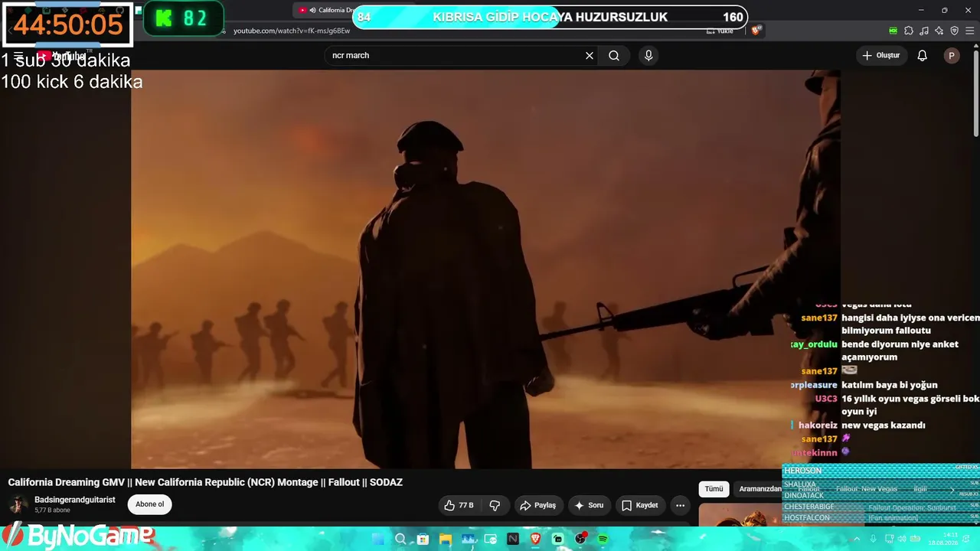Switch to Brave browser in taskbar
Viewport: 980px width, 551px height.
535,540
